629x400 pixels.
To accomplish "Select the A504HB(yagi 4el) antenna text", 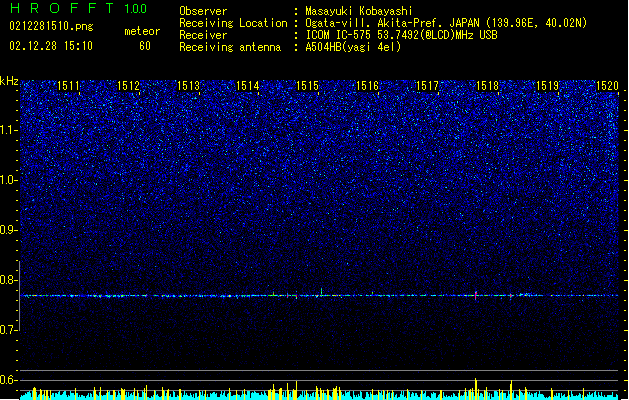I will 353,47.
